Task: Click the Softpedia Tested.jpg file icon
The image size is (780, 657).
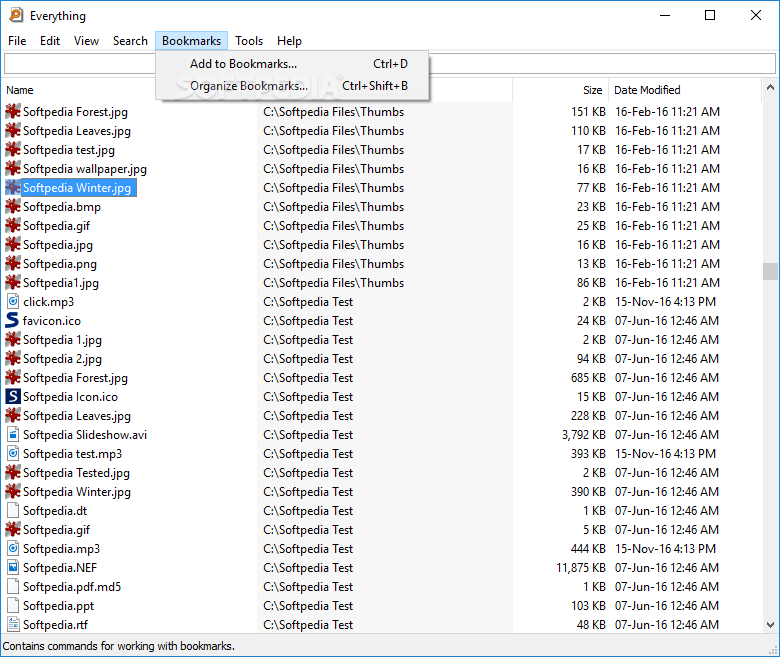Action: coord(13,472)
